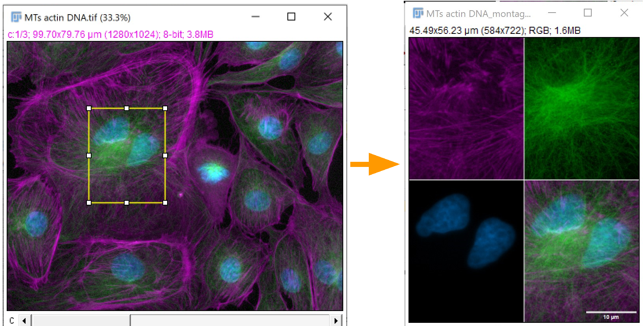Close the MTs actin DNA.tif window
Screen dimensions: 644x326
point(328,17)
